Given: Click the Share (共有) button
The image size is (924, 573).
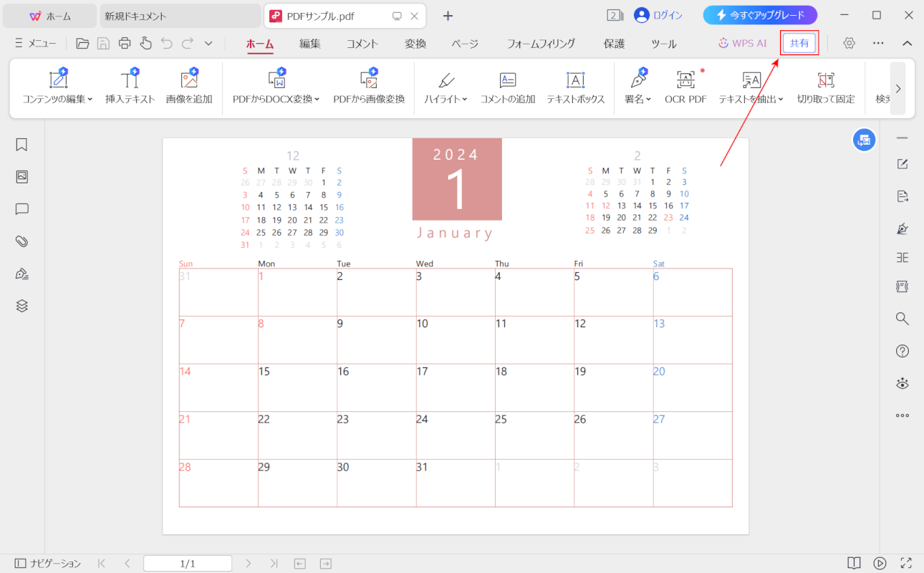Looking at the screenshot, I should click(799, 43).
